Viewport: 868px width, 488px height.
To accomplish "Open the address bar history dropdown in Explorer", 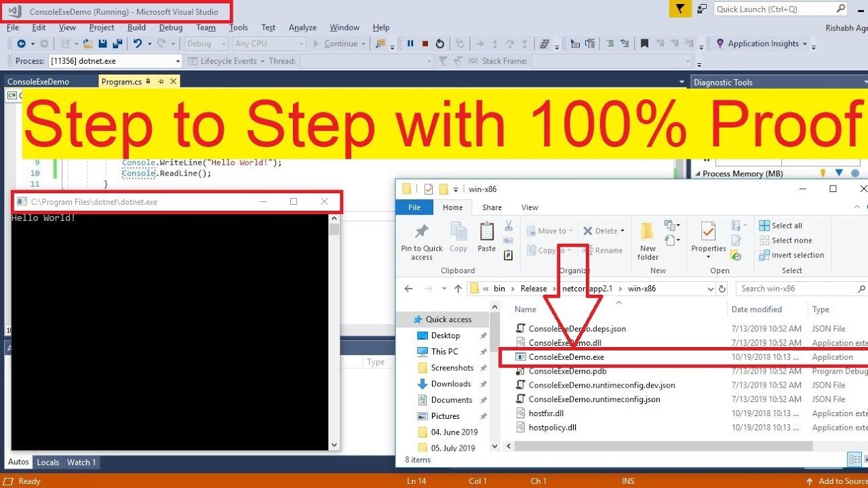I will [x=710, y=289].
